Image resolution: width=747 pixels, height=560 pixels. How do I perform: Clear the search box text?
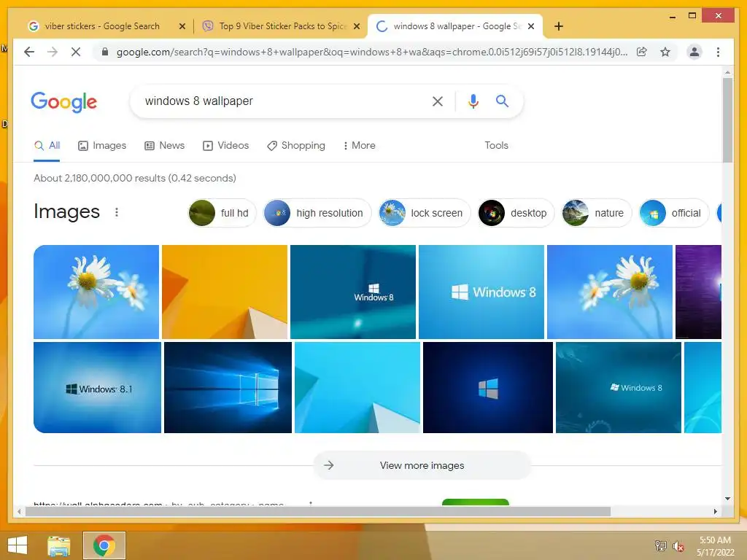pyautogui.click(x=438, y=101)
